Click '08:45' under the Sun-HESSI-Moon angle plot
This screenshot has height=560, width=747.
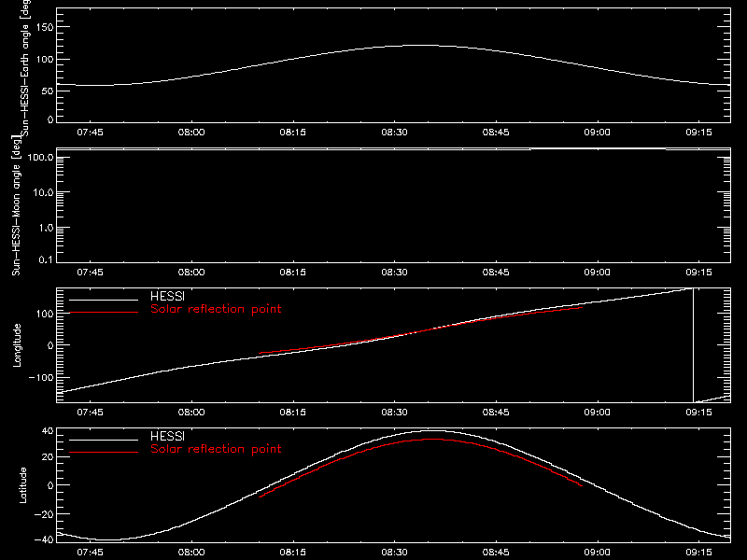click(x=496, y=273)
